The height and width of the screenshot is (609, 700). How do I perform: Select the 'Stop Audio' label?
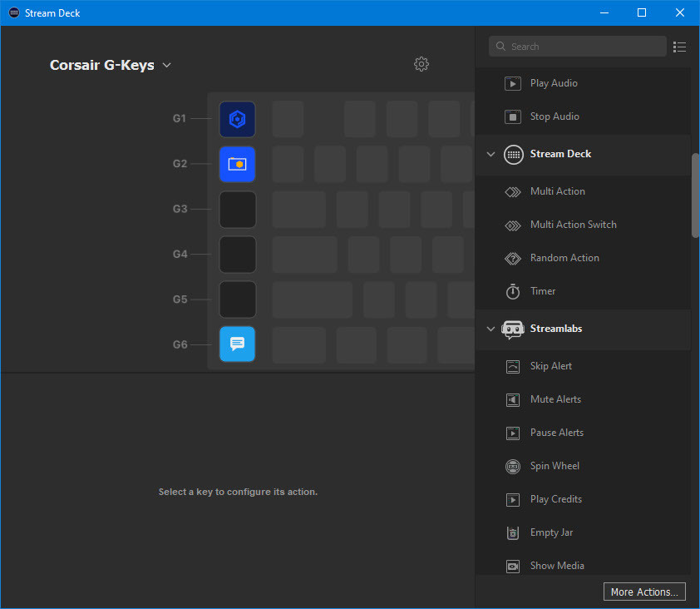click(555, 116)
